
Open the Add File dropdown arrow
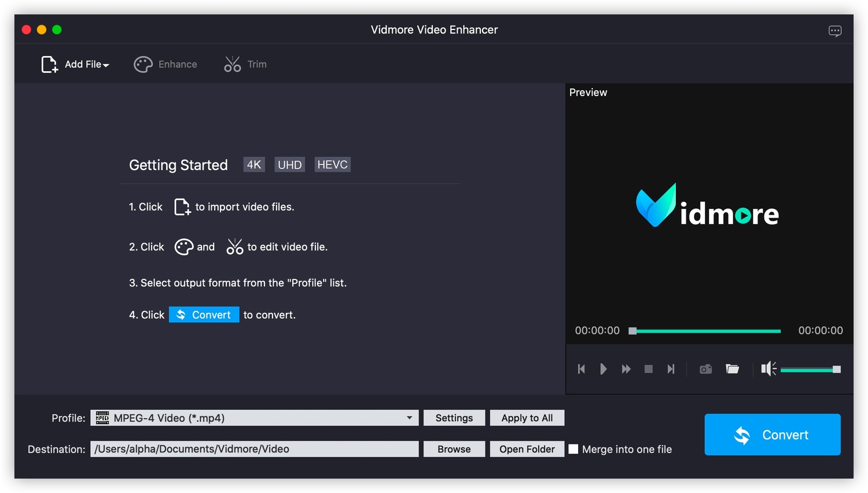[x=106, y=65]
